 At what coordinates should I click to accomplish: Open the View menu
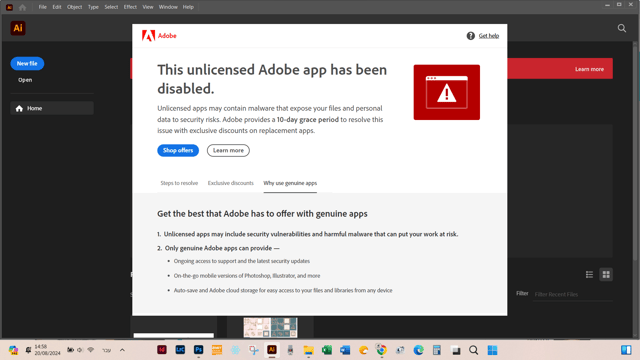[x=148, y=7]
